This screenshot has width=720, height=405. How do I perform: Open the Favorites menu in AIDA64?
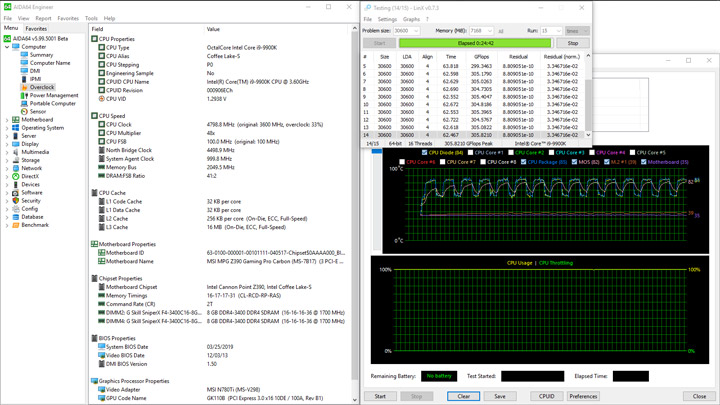click(68, 18)
